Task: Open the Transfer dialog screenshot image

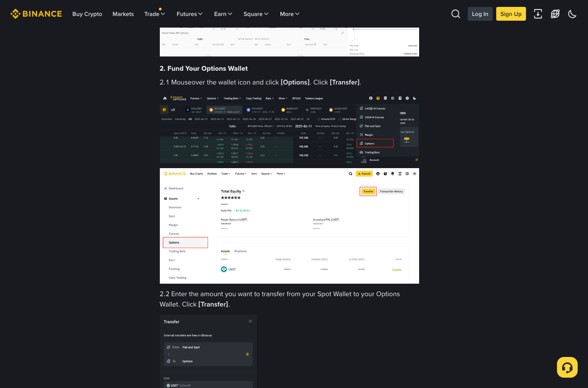Action: click(208, 351)
